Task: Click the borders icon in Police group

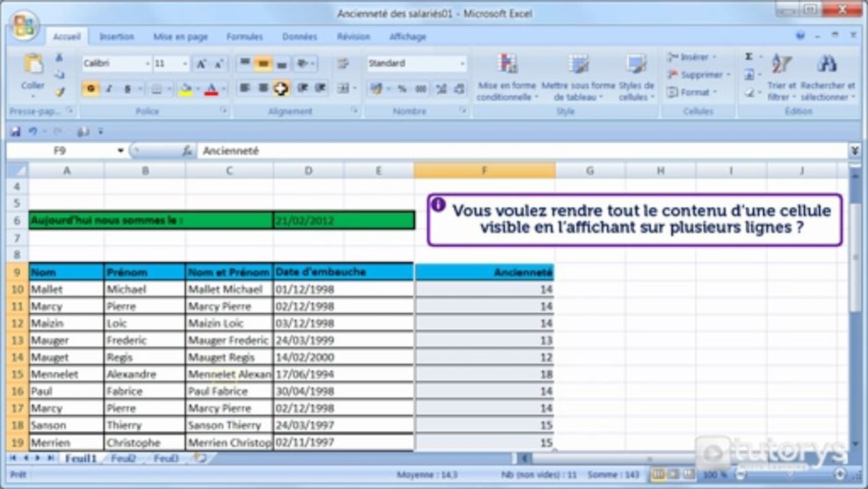Action: point(156,89)
